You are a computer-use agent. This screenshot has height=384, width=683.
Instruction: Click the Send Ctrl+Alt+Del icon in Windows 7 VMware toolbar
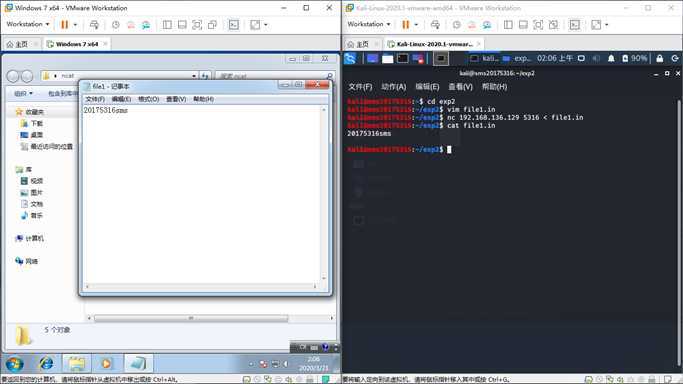[x=94, y=25]
